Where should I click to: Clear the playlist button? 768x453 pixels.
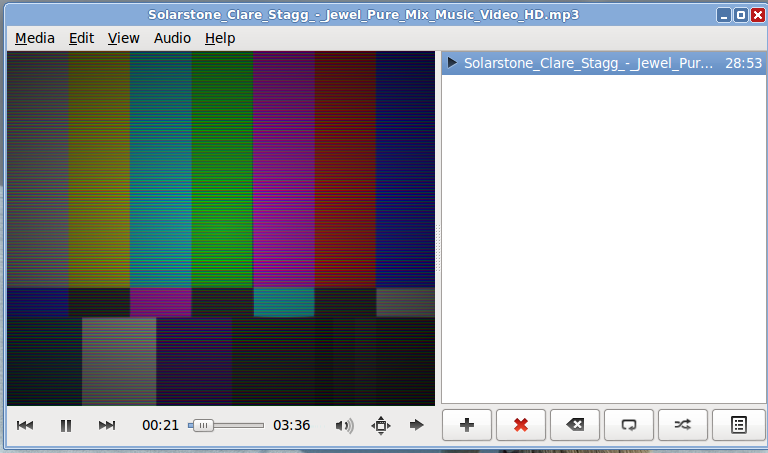(x=575, y=425)
